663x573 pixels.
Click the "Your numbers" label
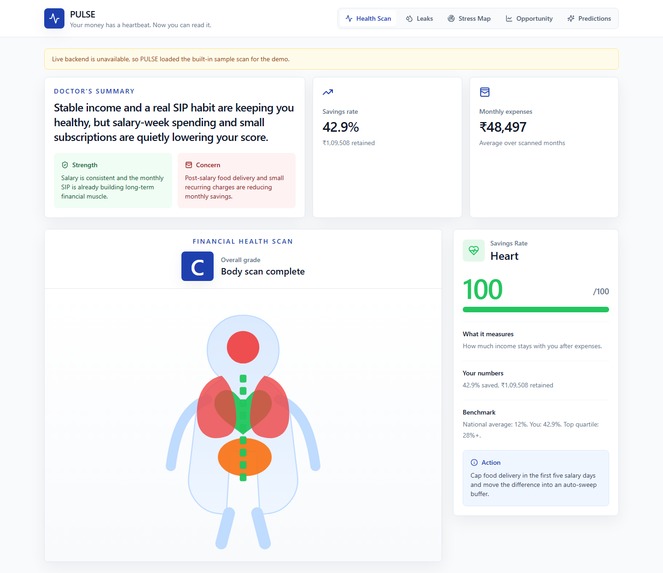pos(483,373)
